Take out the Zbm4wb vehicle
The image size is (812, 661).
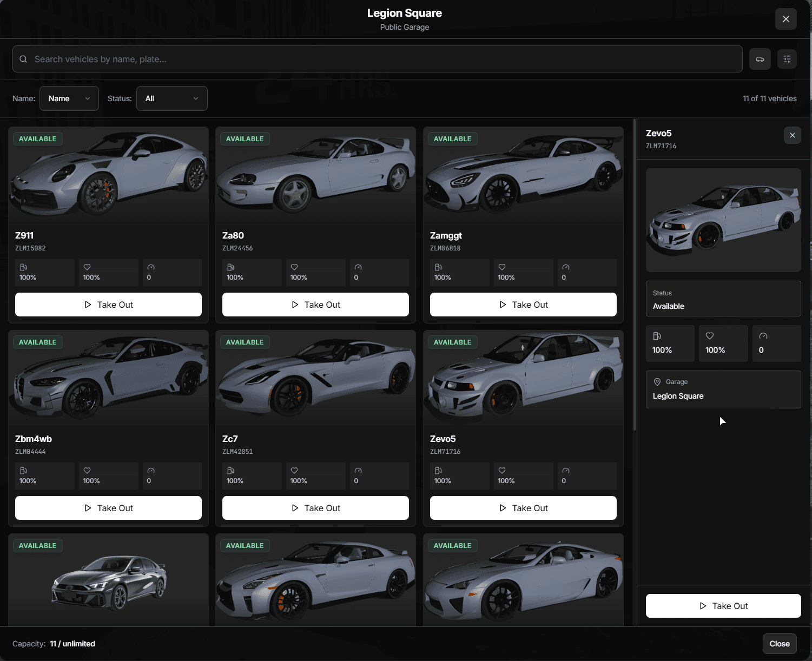click(108, 508)
